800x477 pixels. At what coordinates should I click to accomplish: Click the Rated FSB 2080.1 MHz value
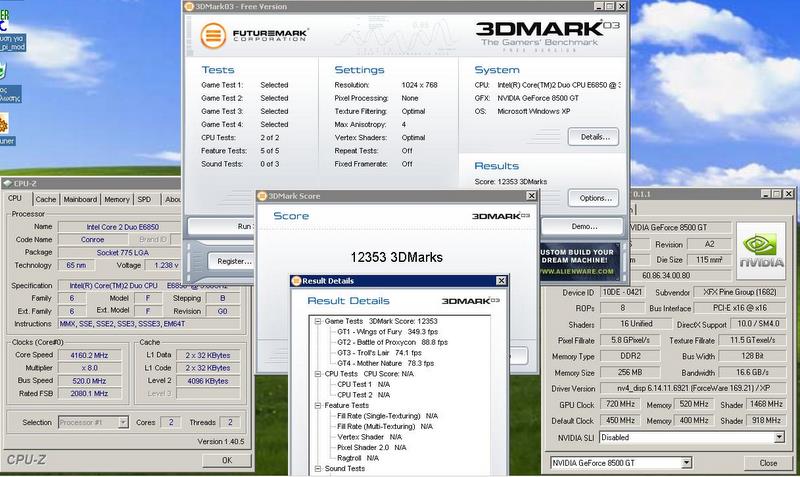[x=89, y=393]
